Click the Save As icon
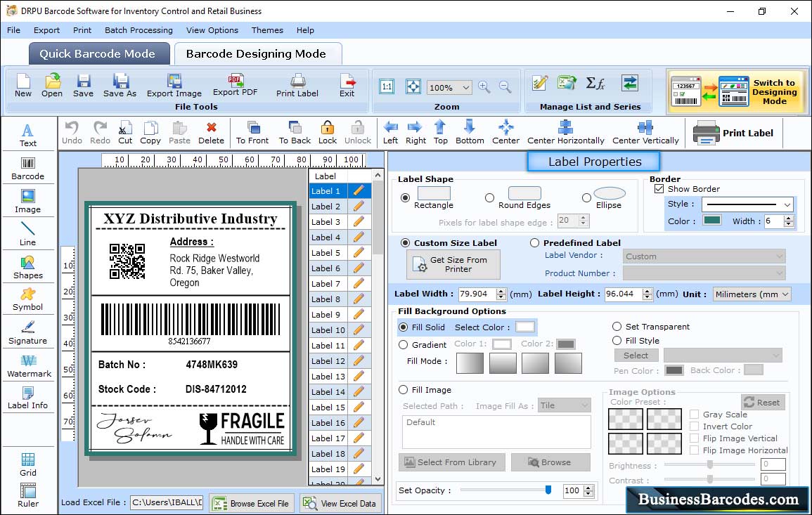The height and width of the screenshot is (515, 812). tap(120, 86)
